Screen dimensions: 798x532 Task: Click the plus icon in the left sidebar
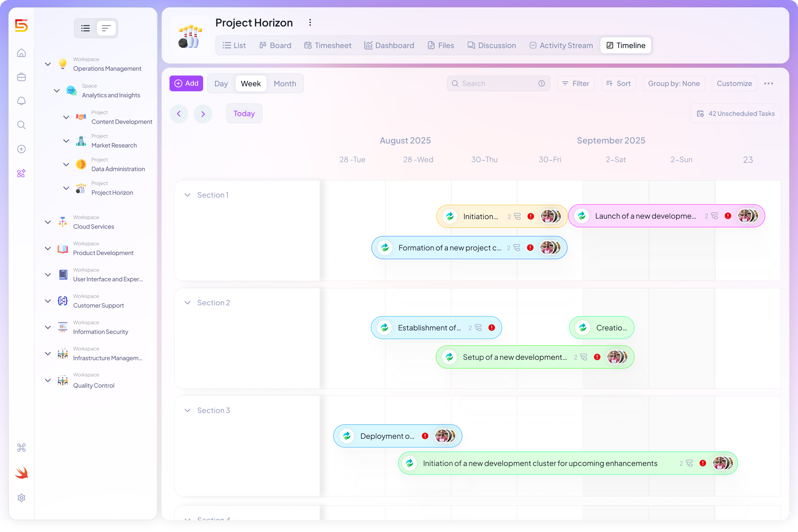tap(21, 149)
